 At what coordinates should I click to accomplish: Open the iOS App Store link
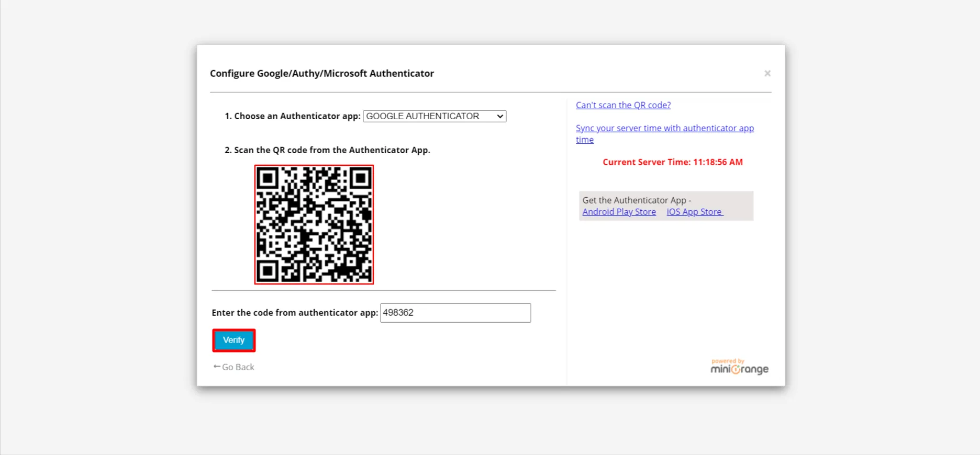coord(694,212)
